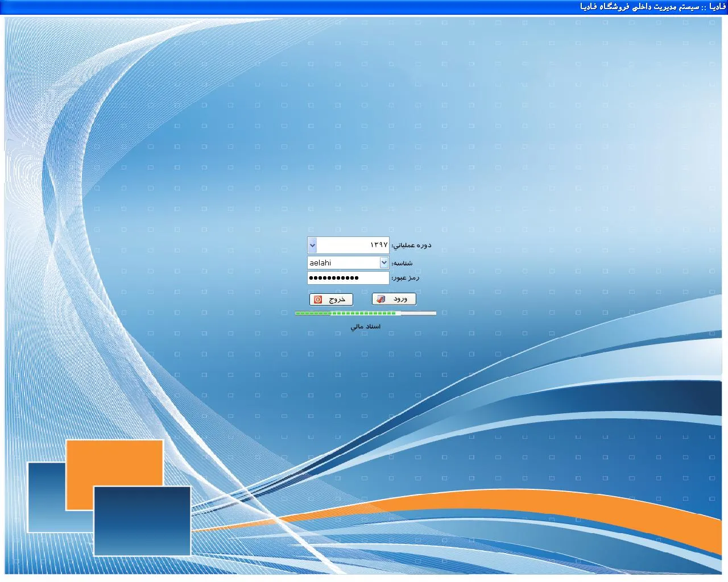Screen dimensions: 728x582
Task: Click the اسناد مالي status text
Action: tap(365, 327)
